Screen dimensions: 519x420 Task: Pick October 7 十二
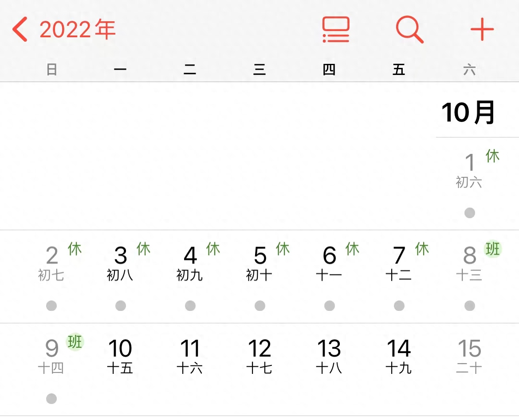click(x=399, y=263)
